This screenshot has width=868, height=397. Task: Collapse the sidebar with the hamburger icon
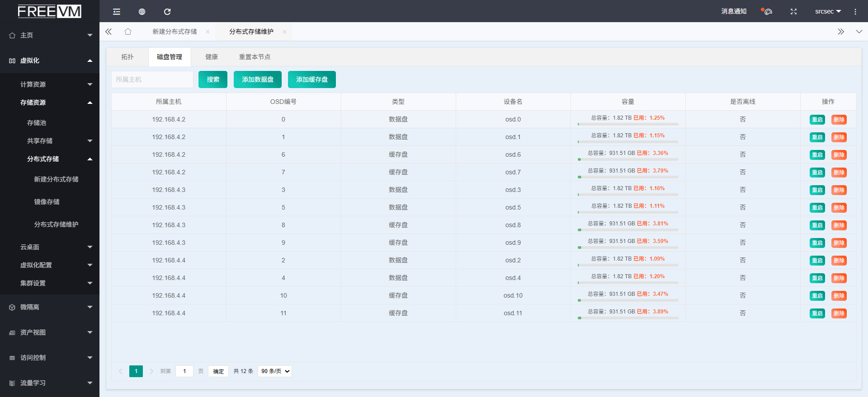tap(117, 12)
